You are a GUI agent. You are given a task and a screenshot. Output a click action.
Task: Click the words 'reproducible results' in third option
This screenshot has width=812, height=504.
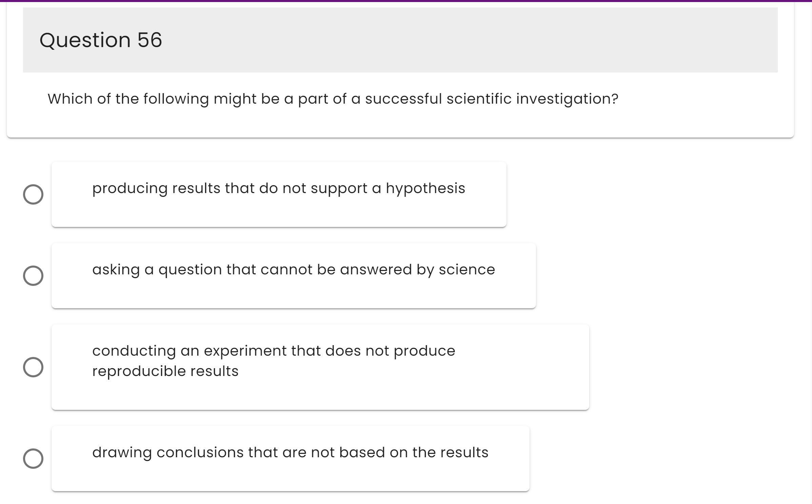pos(165,371)
